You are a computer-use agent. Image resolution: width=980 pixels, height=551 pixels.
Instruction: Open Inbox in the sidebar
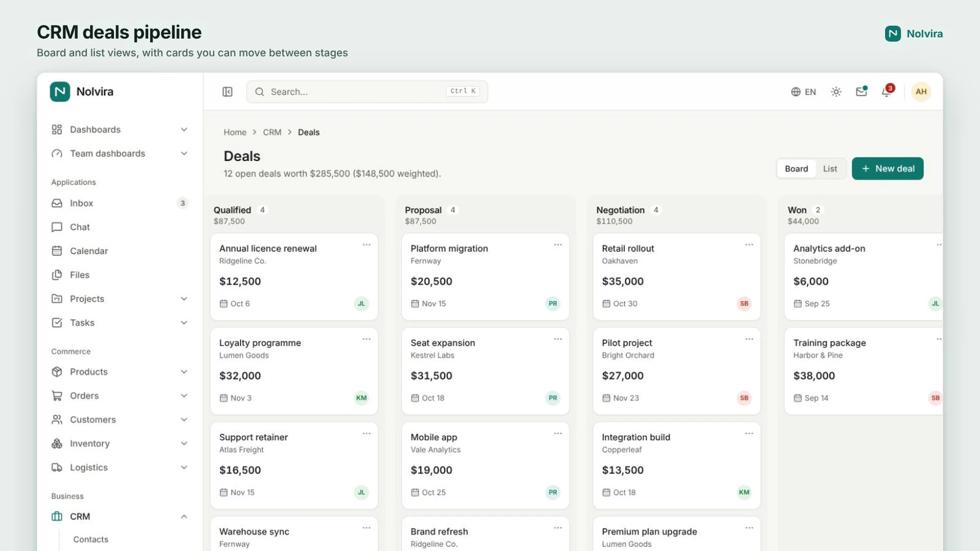(119, 203)
